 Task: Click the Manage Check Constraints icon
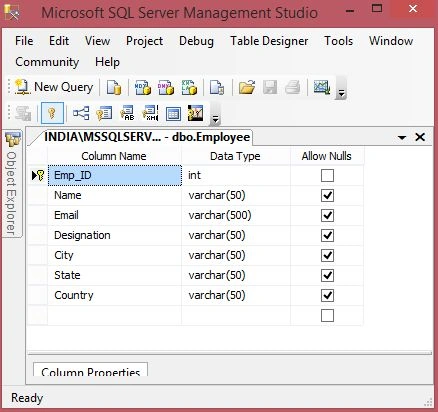pyautogui.click(x=173, y=113)
